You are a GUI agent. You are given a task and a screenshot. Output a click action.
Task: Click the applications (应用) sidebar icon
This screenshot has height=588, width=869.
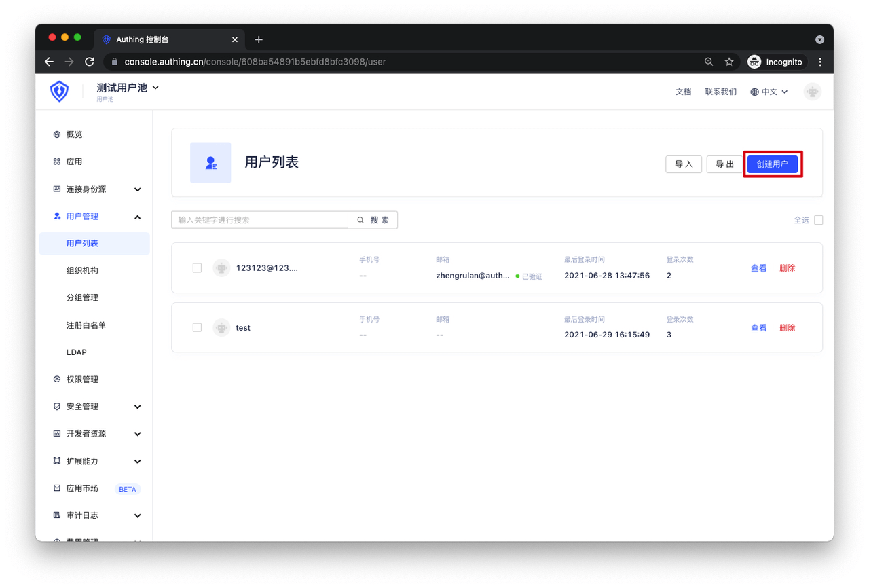point(57,162)
